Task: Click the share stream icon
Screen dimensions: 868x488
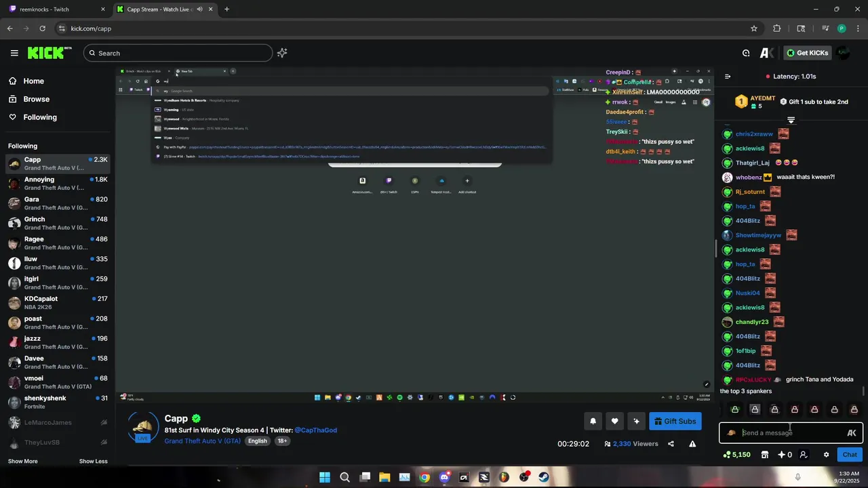Action: pos(671,444)
